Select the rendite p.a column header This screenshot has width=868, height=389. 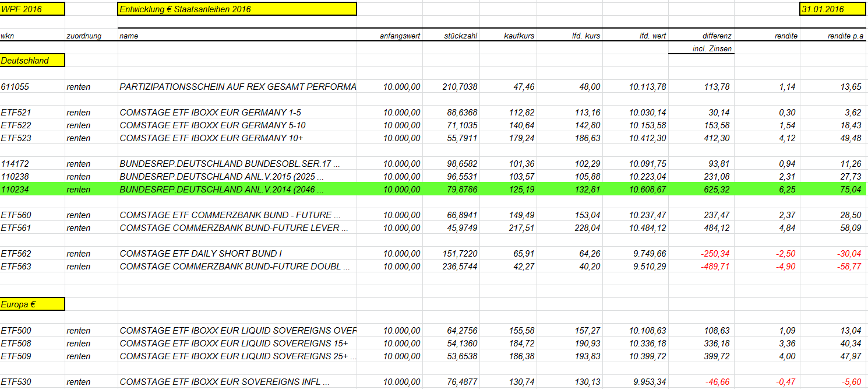846,36
